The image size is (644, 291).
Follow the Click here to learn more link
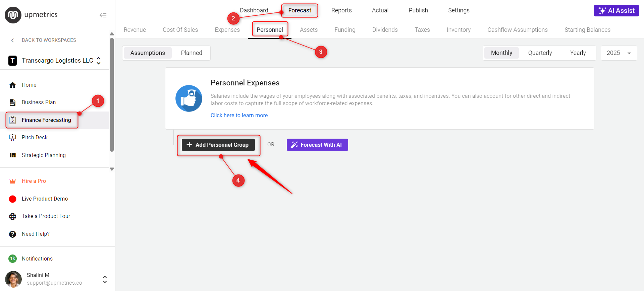pyautogui.click(x=239, y=115)
